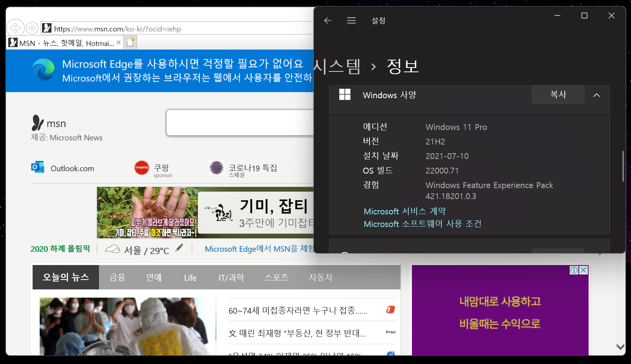Open the main news photo thumbnail
Image resolution: width=631 pixels, height=364 pixels.
[x=128, y=326]
